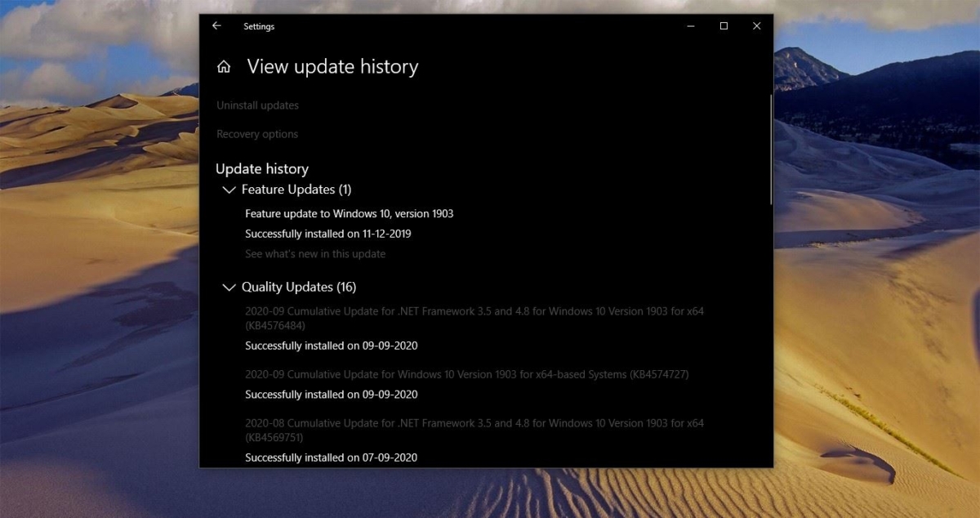Click the back arrow in Settings

(x=216, y=25)
